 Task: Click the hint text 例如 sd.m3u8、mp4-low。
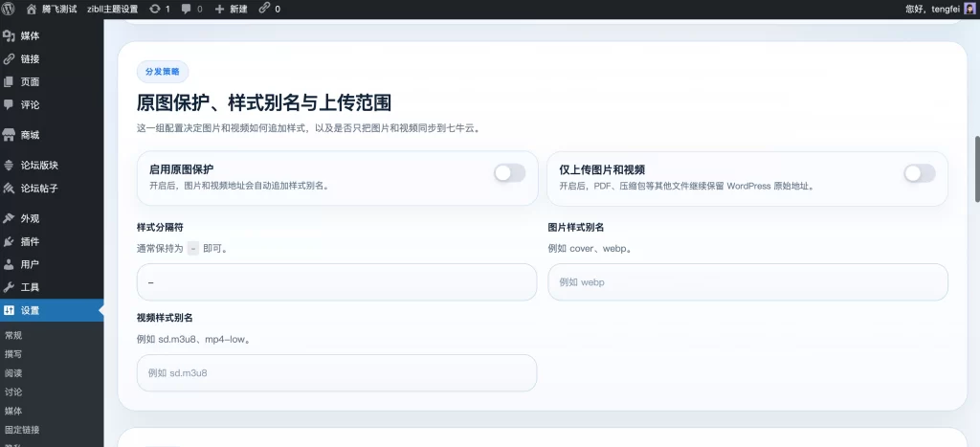pyautogui.click(x=194, y=340)
